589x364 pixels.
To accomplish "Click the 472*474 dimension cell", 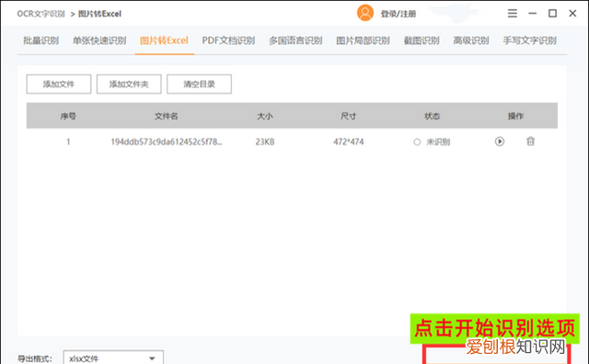I will (348, 142).
